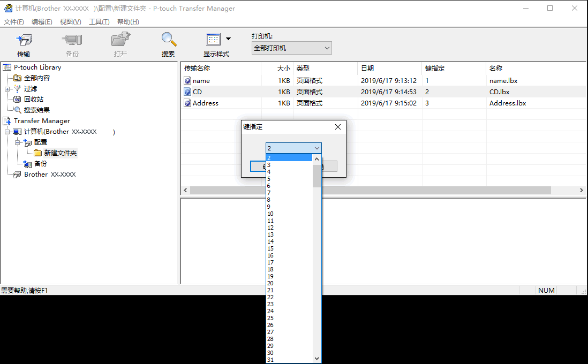Viewport: 588px width, 364px height.
Task: Click the Open (打开) toolbar icon
Action: click(x=120, y=40)
